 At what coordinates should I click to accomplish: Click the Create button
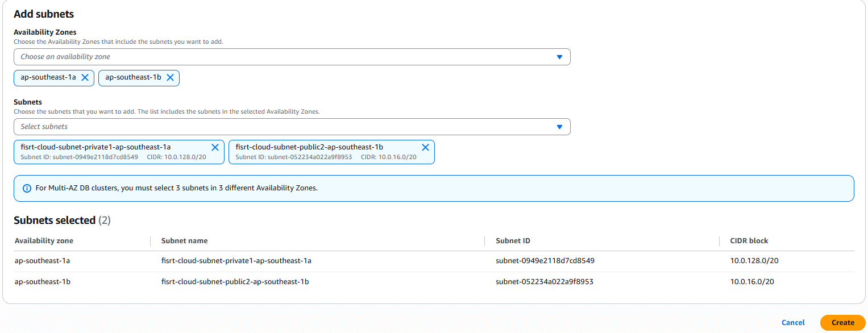coord(842,322)
